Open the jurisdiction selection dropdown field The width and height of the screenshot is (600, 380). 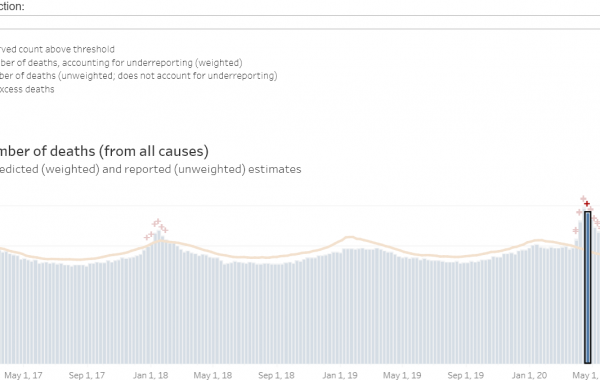(300, 22)
